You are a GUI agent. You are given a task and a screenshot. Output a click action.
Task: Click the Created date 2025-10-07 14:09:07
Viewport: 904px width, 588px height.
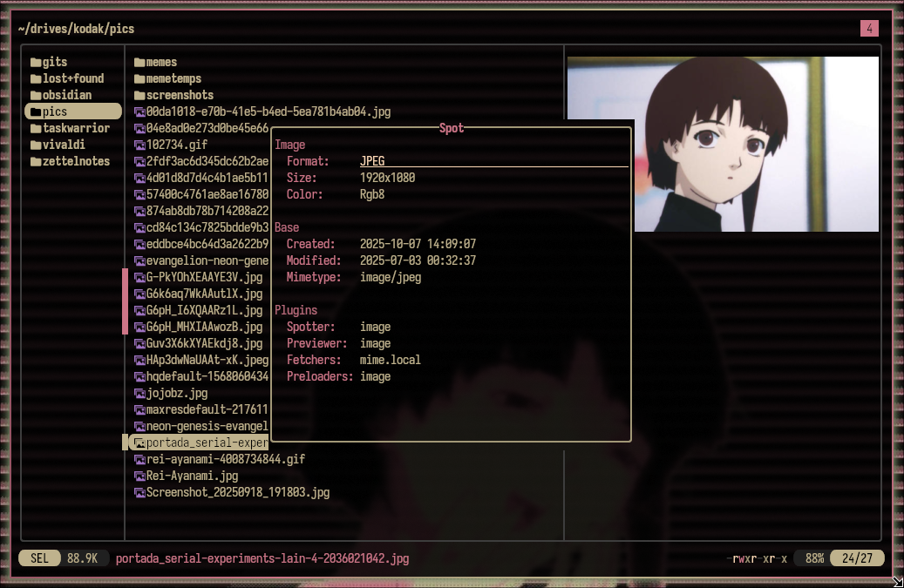click(x=418, y=244)
